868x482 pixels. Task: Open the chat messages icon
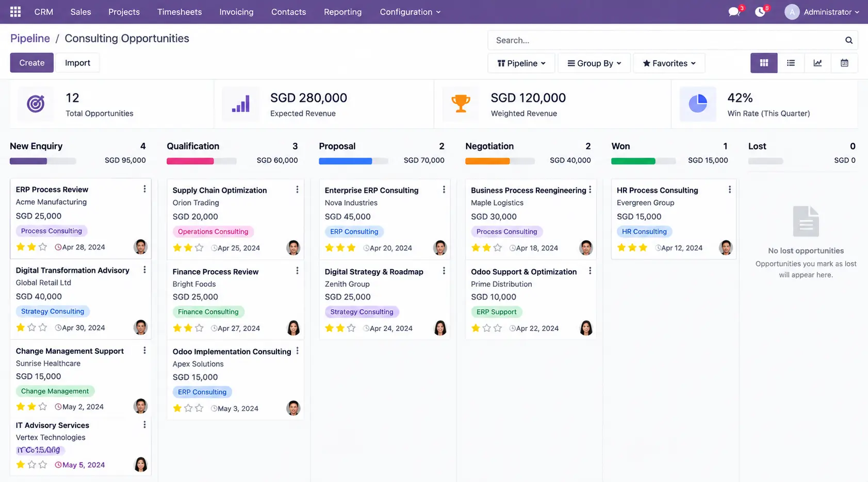point(734,11)
